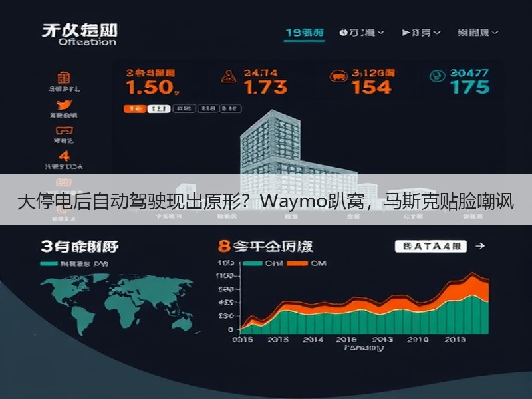Follow the arrow right of DATA button
The height and width of the screenshot is (399, 532).
pyautogui.click(x=480, y=246)
